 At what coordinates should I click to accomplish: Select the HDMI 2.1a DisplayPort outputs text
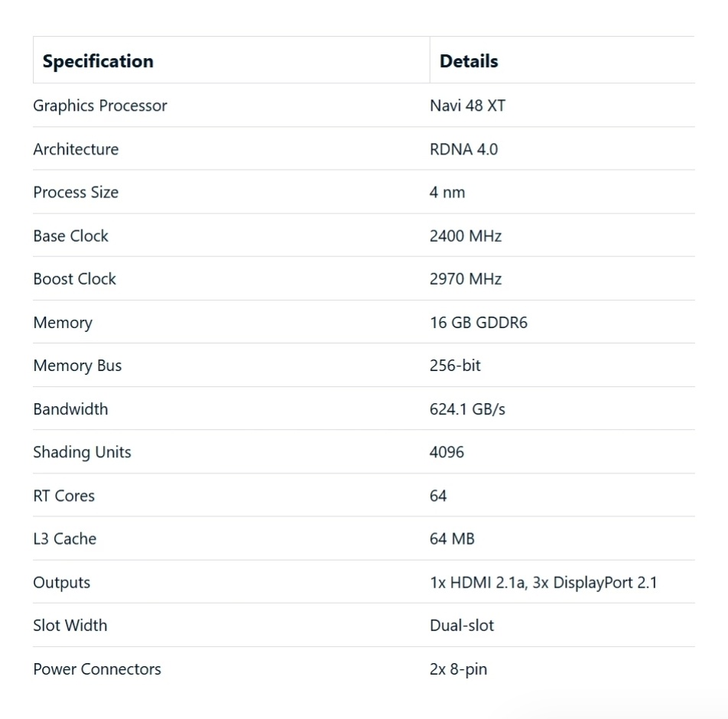pyautogui.click(x=544, y=582)
